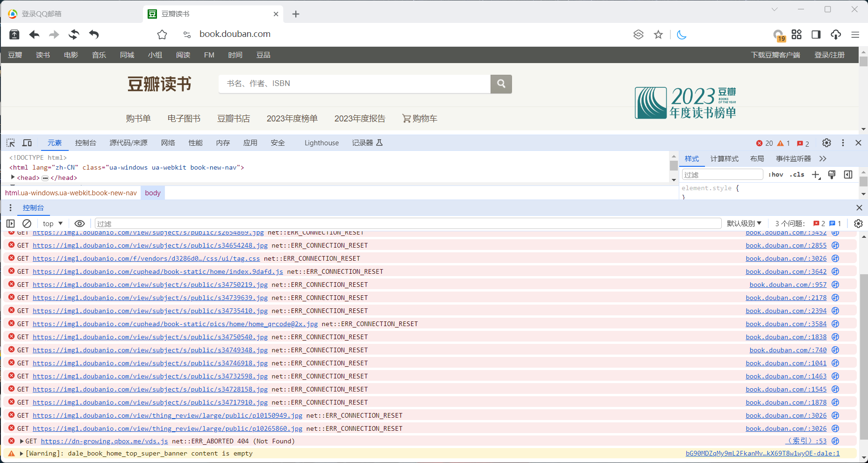
Task: Click 登录/注册 link in top bar
Action: (x=829, y=55)
